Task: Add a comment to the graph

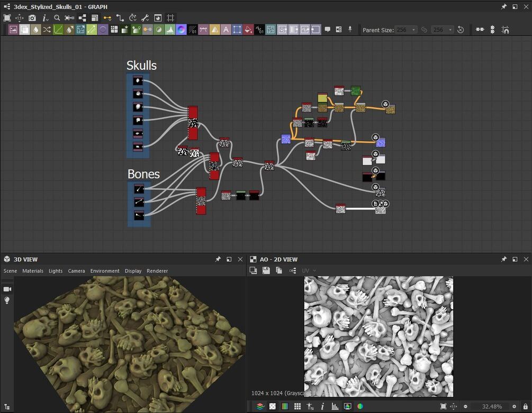Action: (327, 30)
